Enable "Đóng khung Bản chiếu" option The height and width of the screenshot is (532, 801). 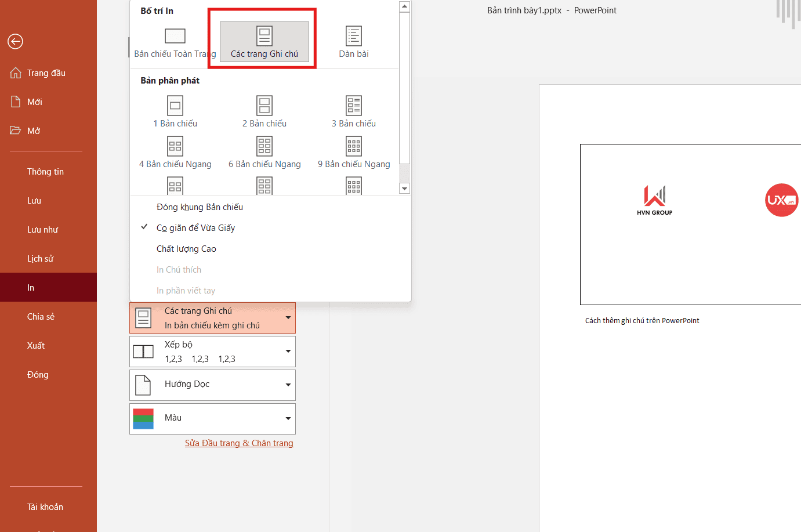point(200,207)
